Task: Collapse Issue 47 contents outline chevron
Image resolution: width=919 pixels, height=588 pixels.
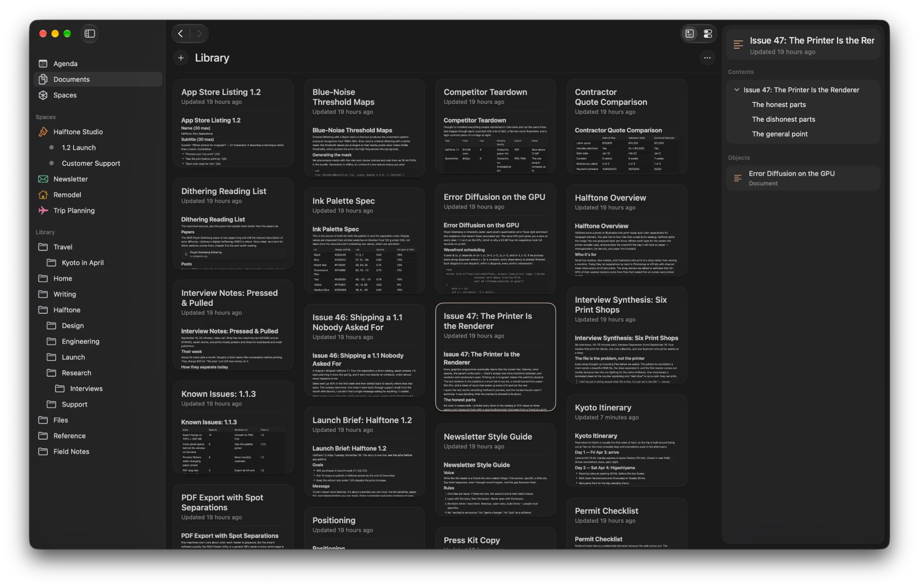Action: coord(737,90)
